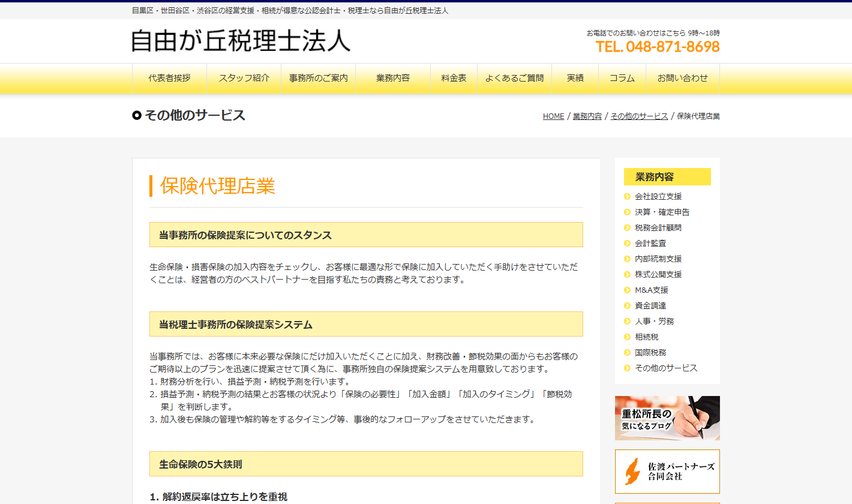
Task: Open 税務会計顧問 sidebar link
Action: click(x=658, y=227)
